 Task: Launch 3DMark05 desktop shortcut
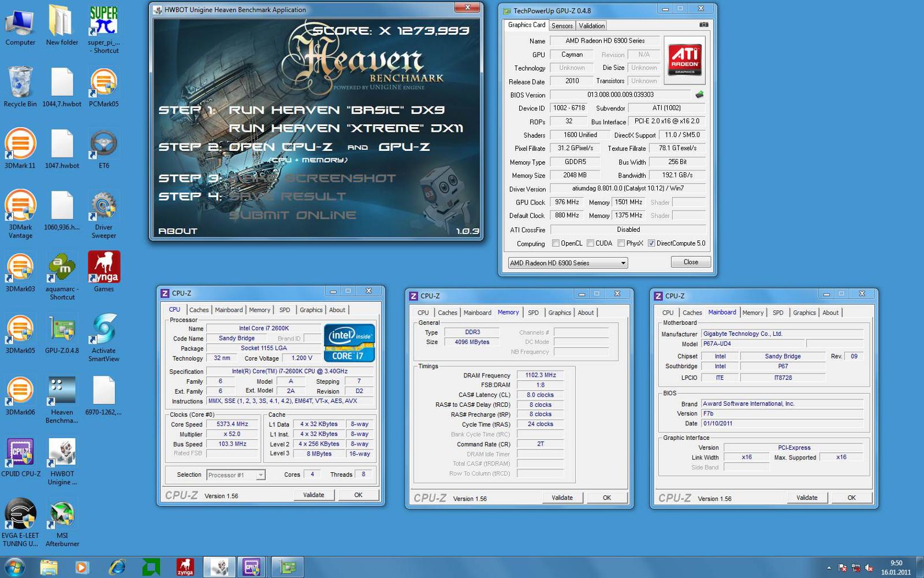[x=20, y=334]
